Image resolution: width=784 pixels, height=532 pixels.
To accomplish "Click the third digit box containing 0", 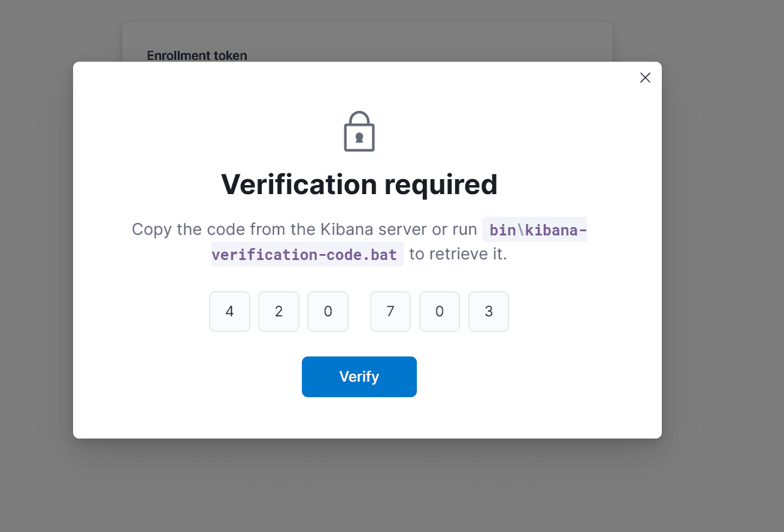I will click(328, 312).
